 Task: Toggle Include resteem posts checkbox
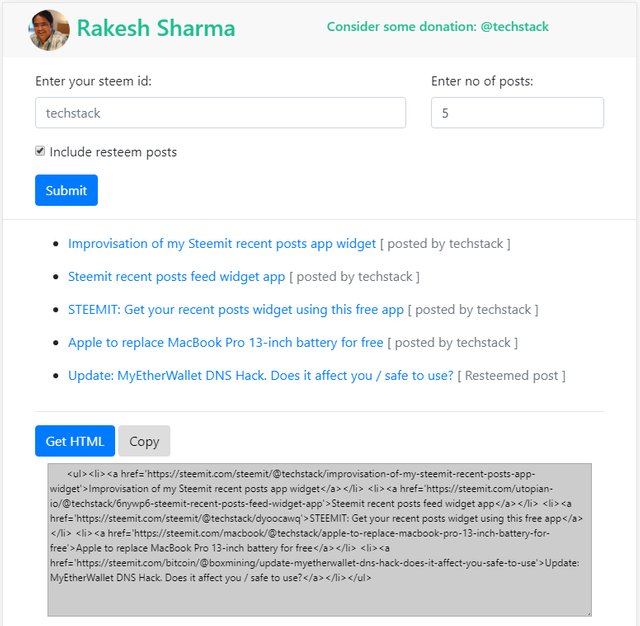click(40, 151)
